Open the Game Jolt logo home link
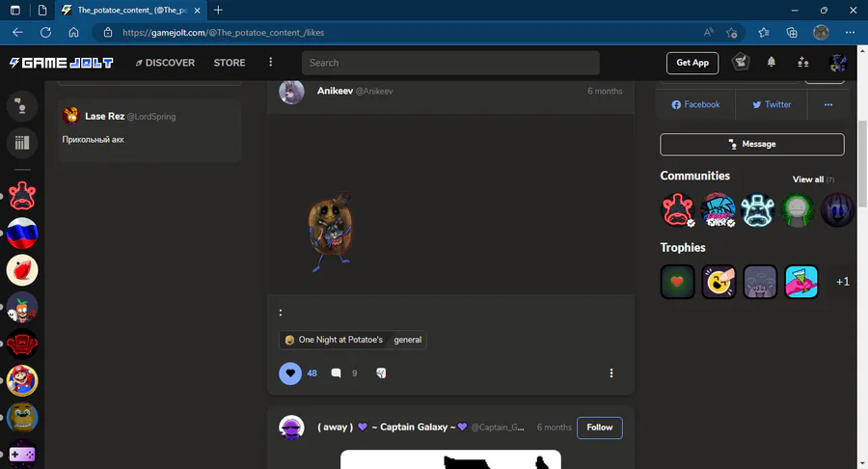The image size is (868, 469). (61, 63)
